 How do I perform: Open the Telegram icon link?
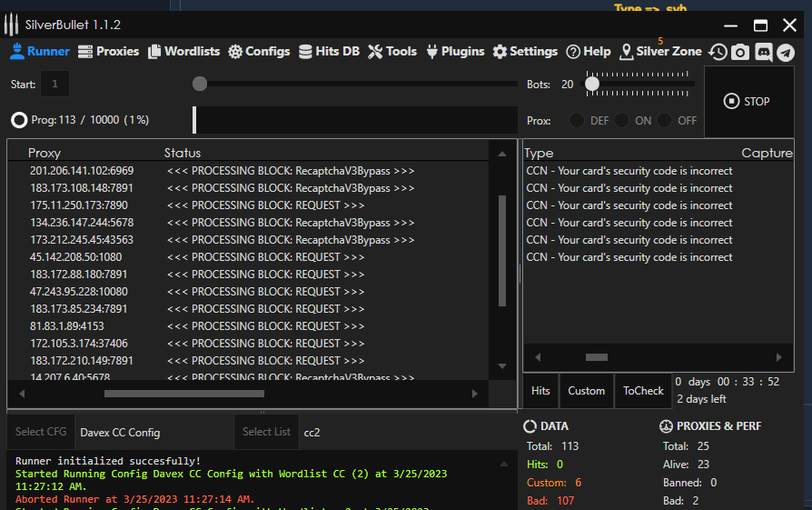coord(785,53)
